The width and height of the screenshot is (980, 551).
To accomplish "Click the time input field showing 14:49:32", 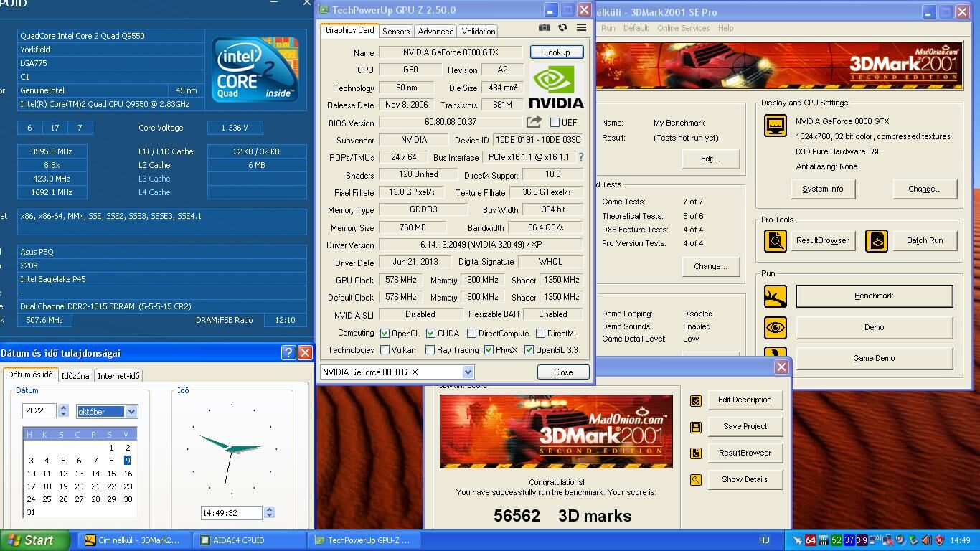I will (x=232, y=512).
